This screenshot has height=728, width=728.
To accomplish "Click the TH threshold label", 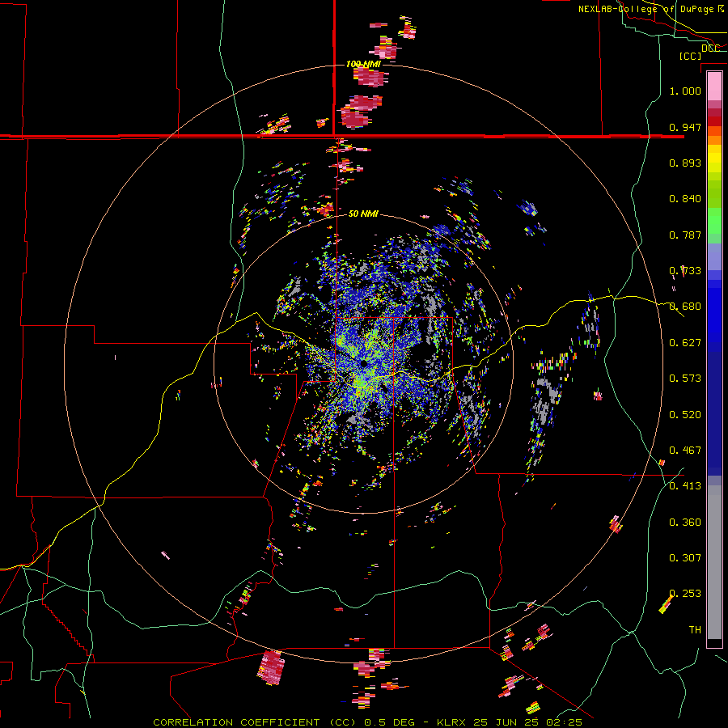I will (695, 630).
